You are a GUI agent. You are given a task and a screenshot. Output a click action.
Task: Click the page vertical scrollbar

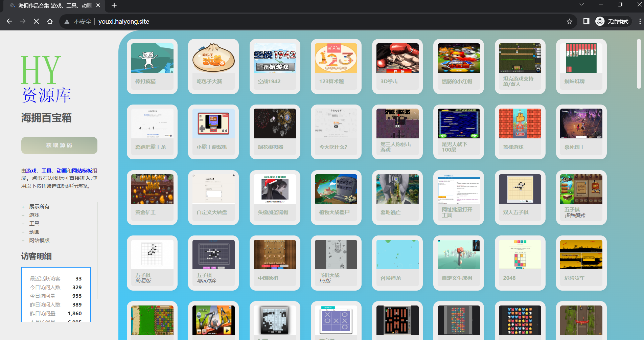[639, 64]
